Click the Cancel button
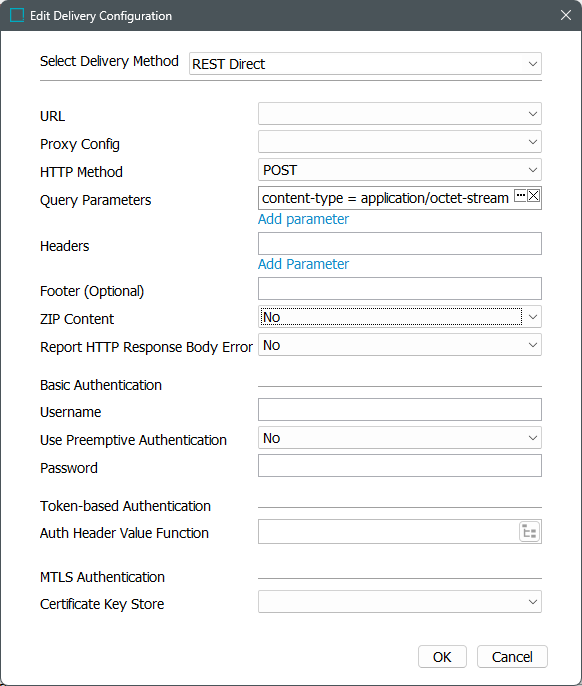The image size is (582, 686). click(512, 656)
